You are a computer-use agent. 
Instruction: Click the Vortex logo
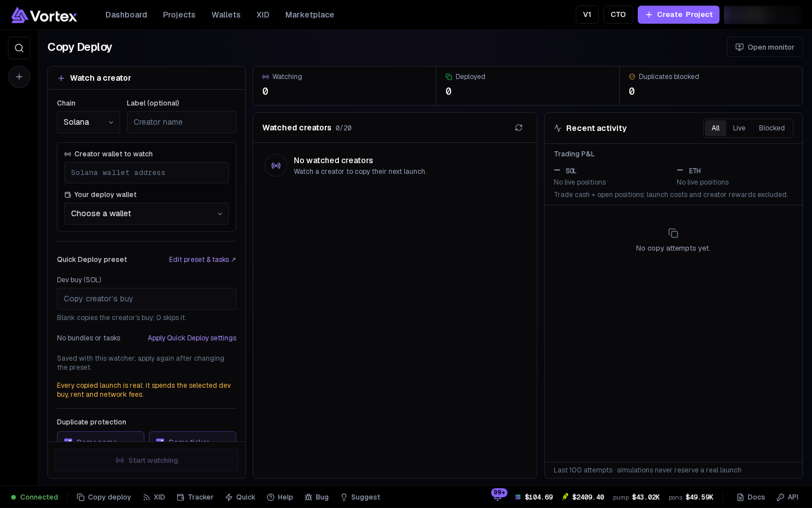[44, 15]
